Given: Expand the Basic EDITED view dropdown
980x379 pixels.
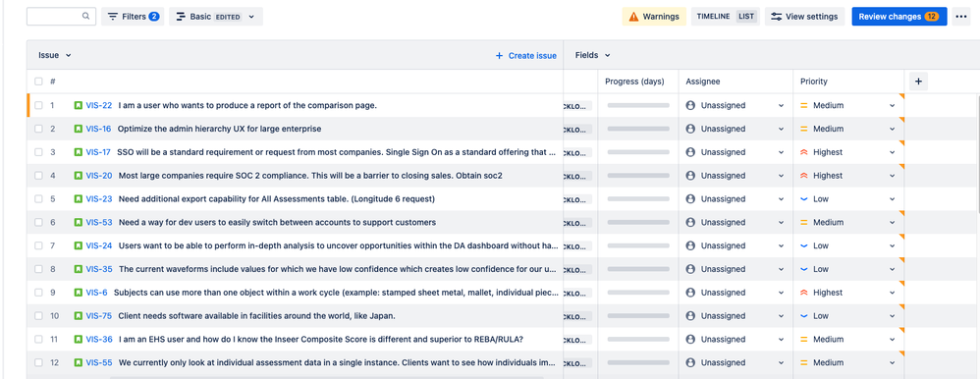Looking at the screenshot, I should click(x=216, y=17).
